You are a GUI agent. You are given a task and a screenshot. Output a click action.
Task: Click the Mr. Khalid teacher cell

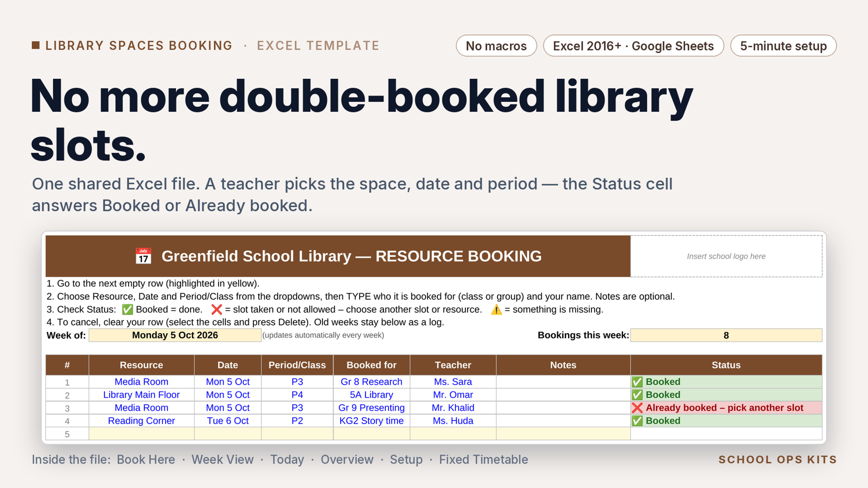453,408
